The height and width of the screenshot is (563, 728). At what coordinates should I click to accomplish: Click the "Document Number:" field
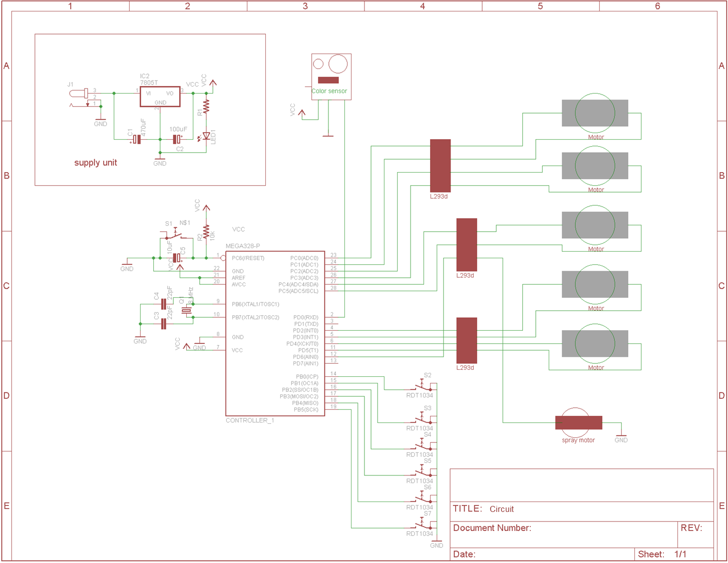pos(564,534)
